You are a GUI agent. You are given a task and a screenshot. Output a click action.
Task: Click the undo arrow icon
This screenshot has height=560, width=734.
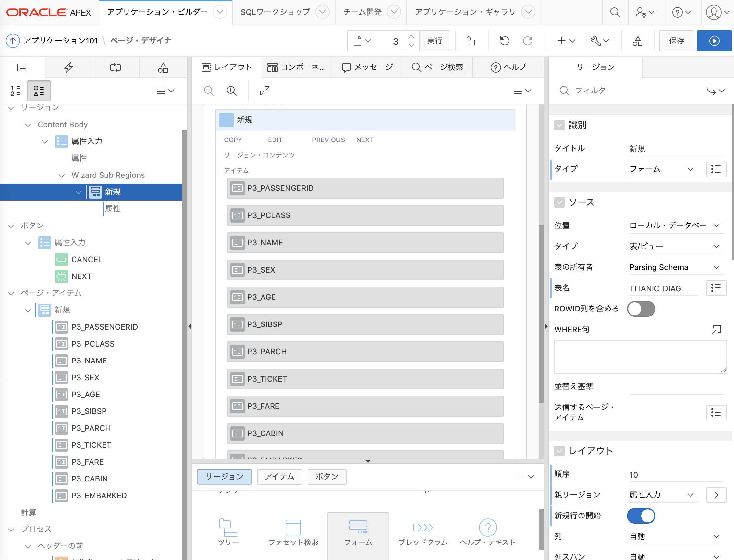[504, 41]
